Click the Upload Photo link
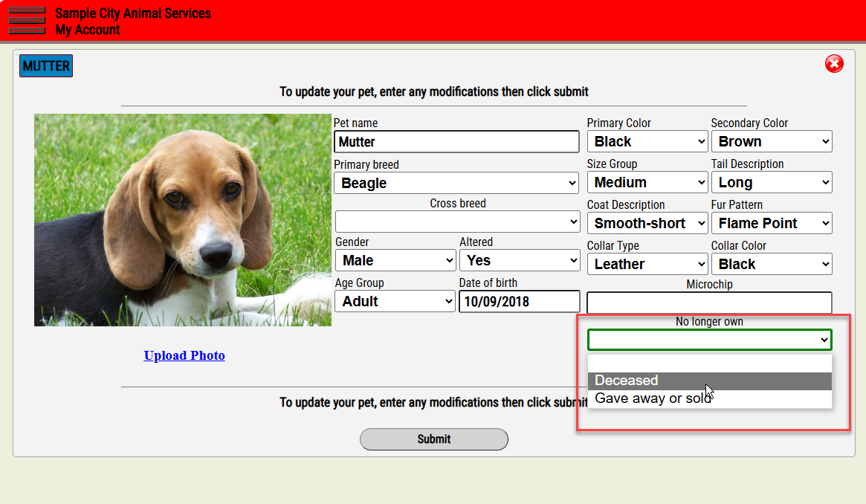The width and height of the screenshot is (866, 504). [184, 355]
